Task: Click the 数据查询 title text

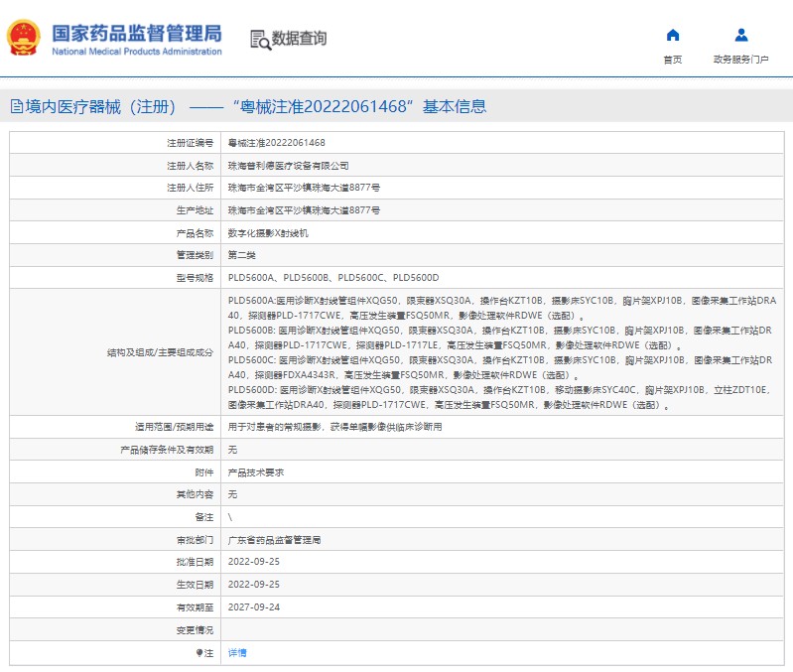Action: click(299, 40)
